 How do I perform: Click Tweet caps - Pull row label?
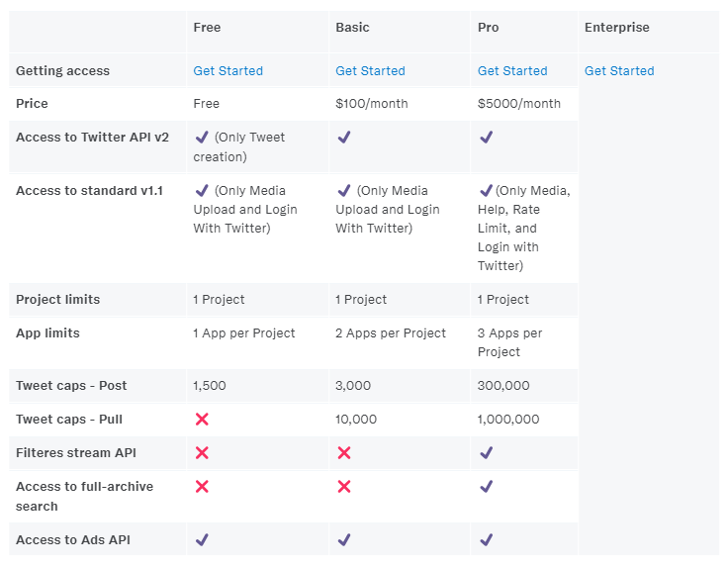coord(68,419)
